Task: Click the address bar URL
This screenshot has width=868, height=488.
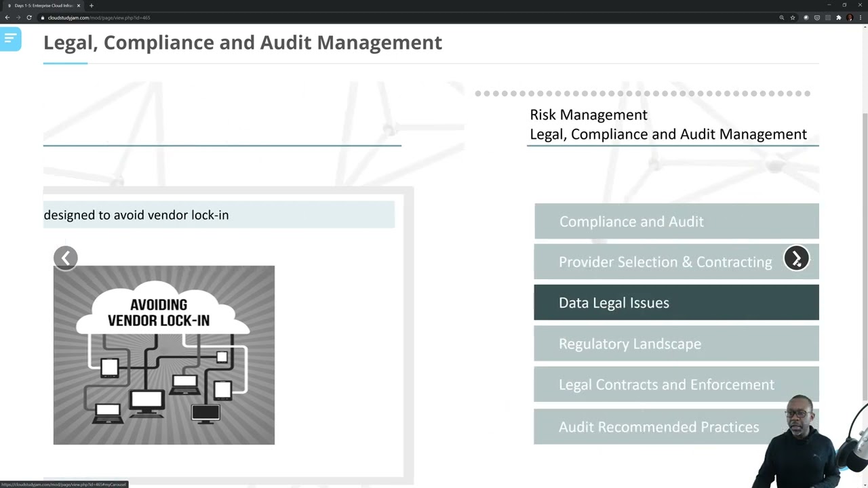Action: coord(99,18)
